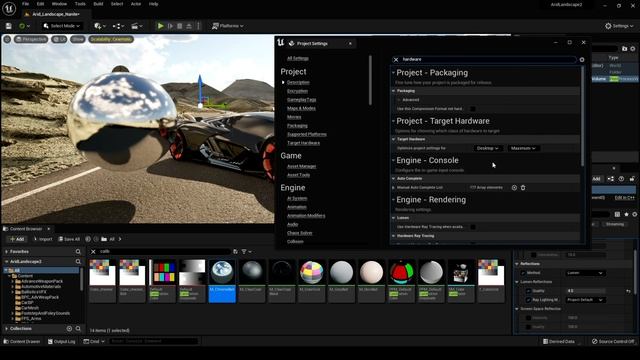Start Play in Editor
640x360 pixels.
[160, 26]
